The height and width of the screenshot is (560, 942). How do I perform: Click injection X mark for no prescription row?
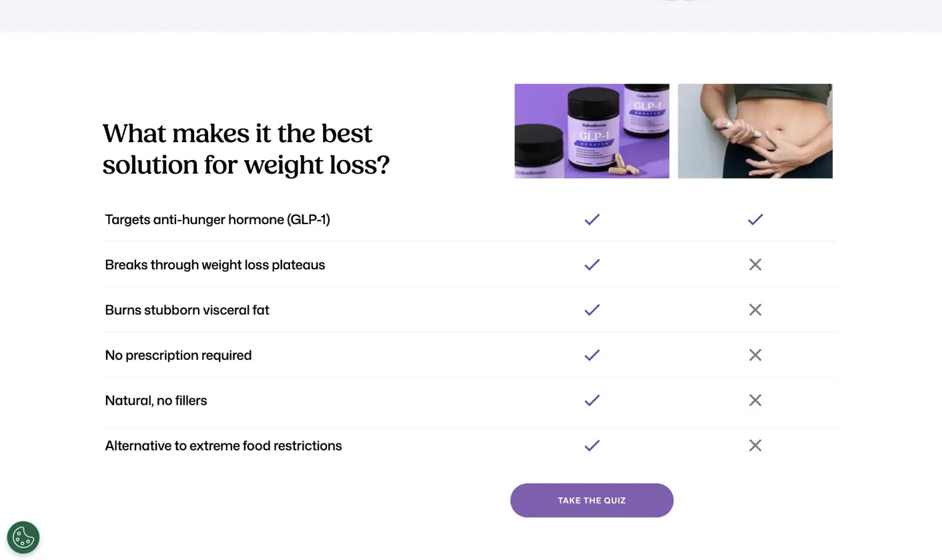click(755, 355)
